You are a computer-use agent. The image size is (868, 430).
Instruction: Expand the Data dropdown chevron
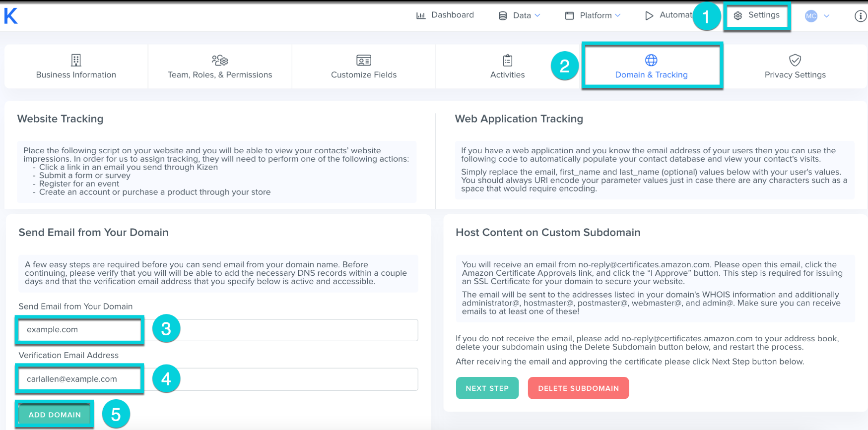tap(537, 15)
